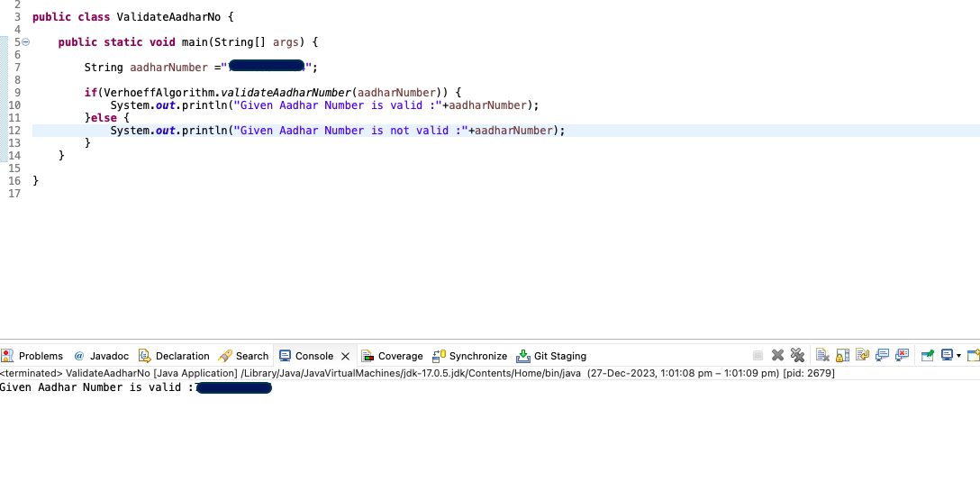
Task: Close the Console tab with its X
Action: click(x=345, y=356)
